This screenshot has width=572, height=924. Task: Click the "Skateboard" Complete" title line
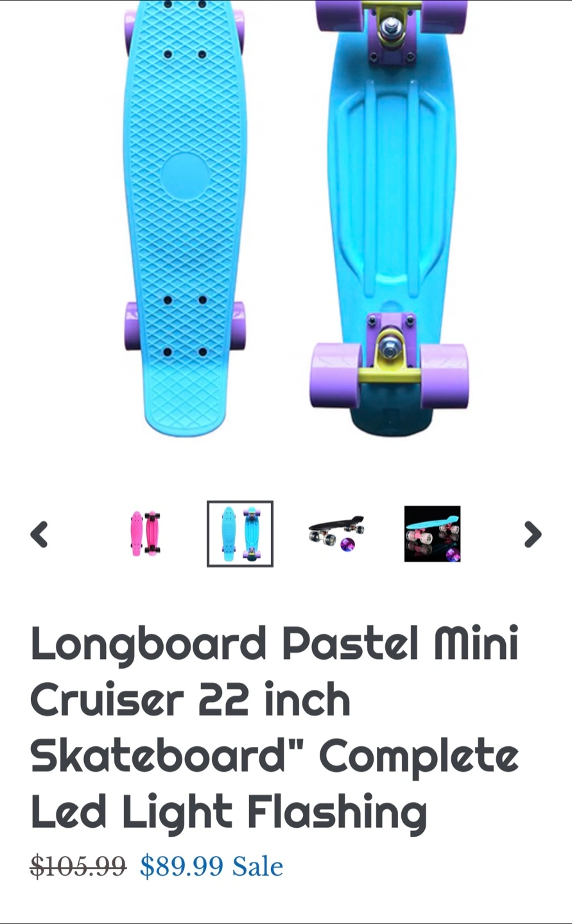pos(274,756)
